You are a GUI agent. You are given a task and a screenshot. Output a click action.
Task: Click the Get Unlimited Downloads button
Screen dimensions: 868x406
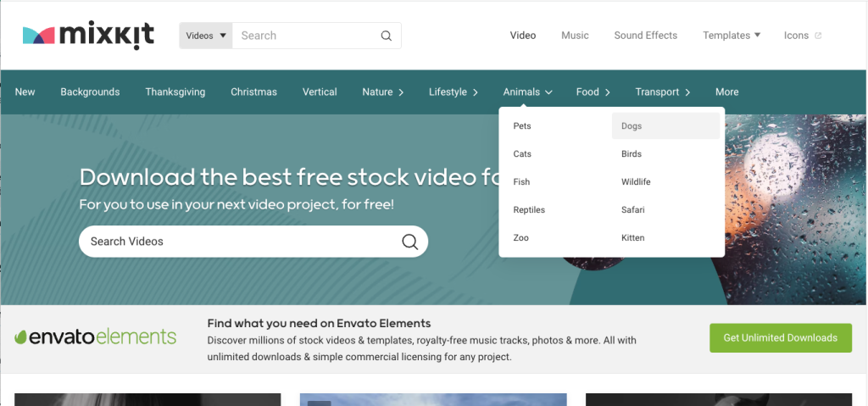pos(780,337)
